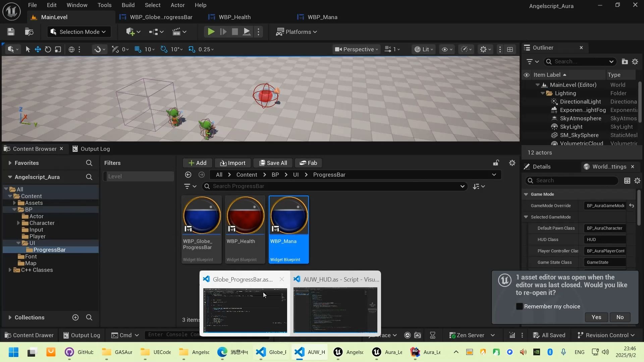Select the translate move tool in viewport

pos(38,49)
